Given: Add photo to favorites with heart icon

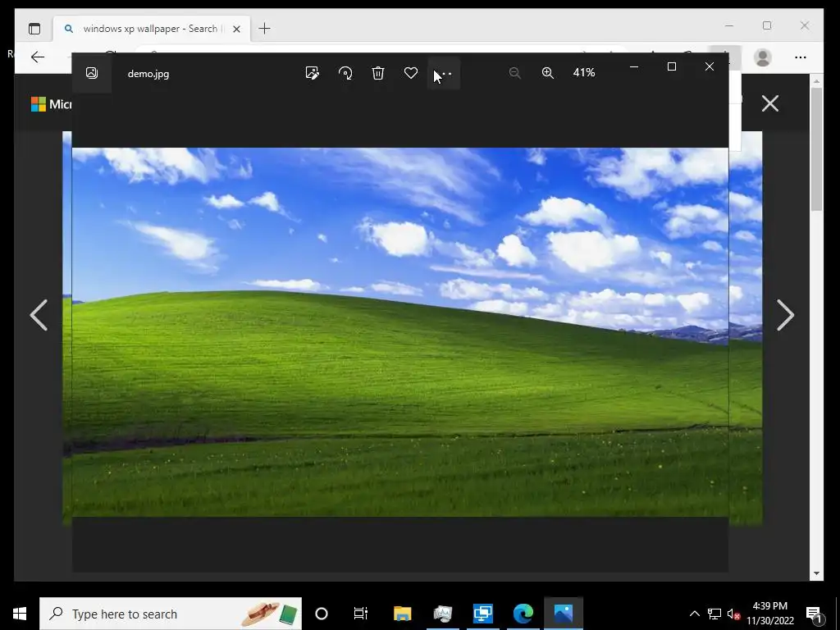Looking at the screenshot, I should pos(411,73).
